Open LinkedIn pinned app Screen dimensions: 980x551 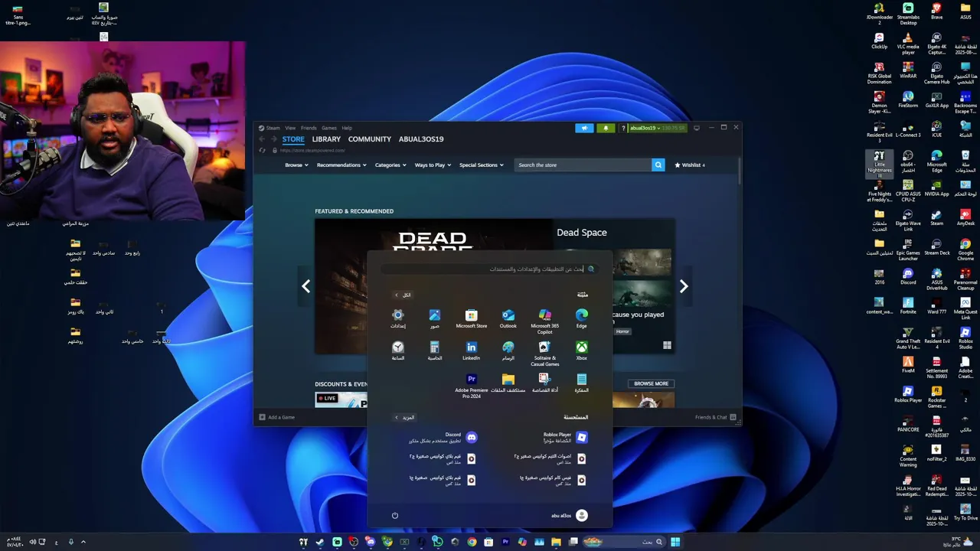[472, 351]
